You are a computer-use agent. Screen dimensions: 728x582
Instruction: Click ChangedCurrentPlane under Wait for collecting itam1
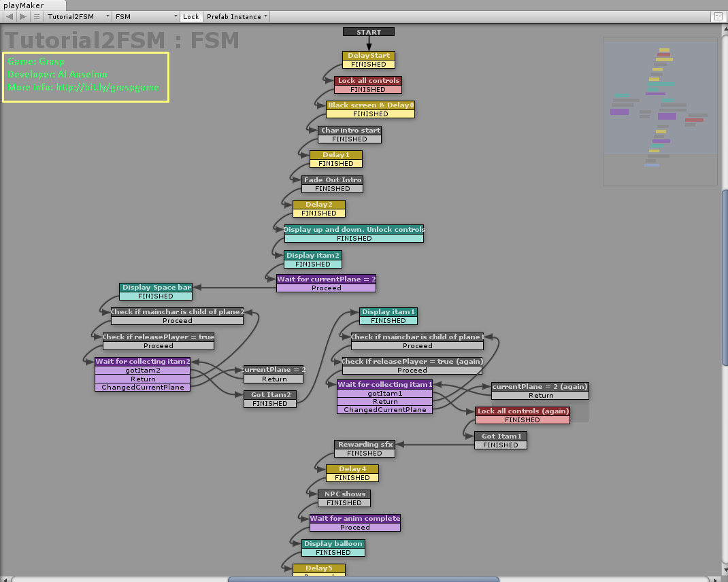click(x=385, y=410)
